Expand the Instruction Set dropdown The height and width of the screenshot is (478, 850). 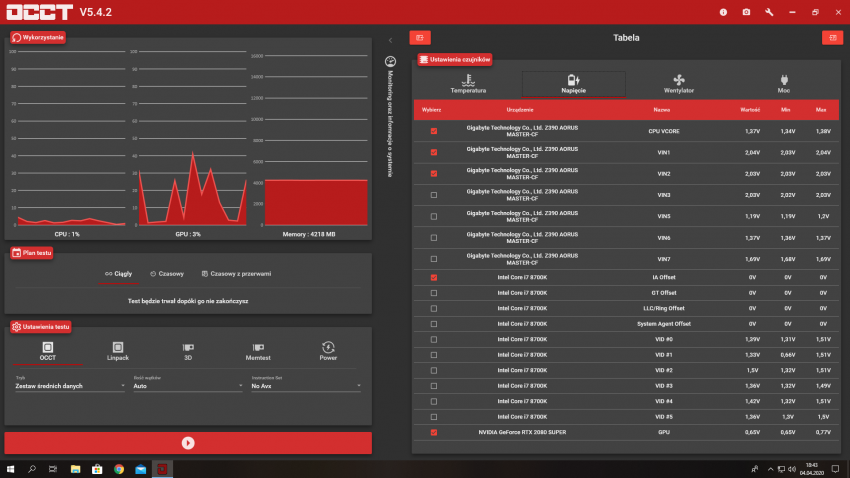(305, 385)
